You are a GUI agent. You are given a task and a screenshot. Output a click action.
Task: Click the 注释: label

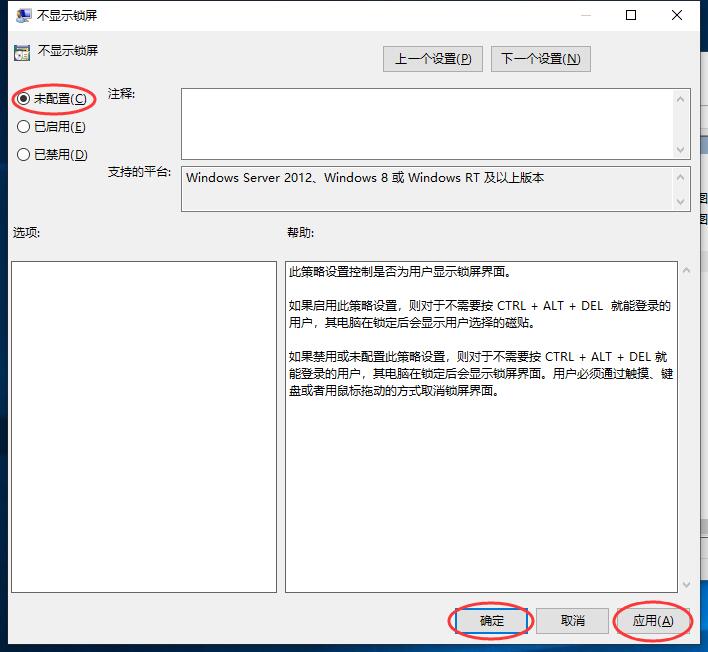(x=121, y=93)
